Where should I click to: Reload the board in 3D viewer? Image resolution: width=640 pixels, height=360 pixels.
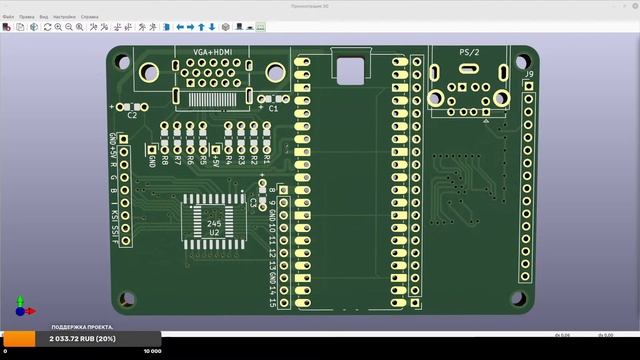click(7, 27)
